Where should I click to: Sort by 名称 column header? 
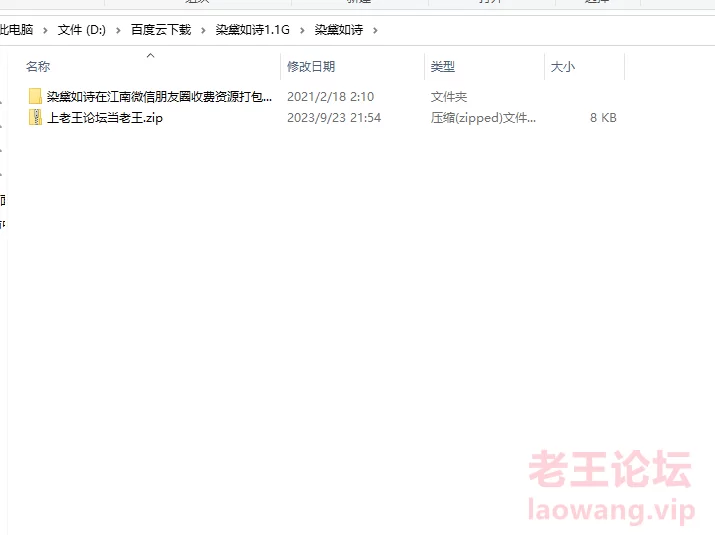click(38, 67)
